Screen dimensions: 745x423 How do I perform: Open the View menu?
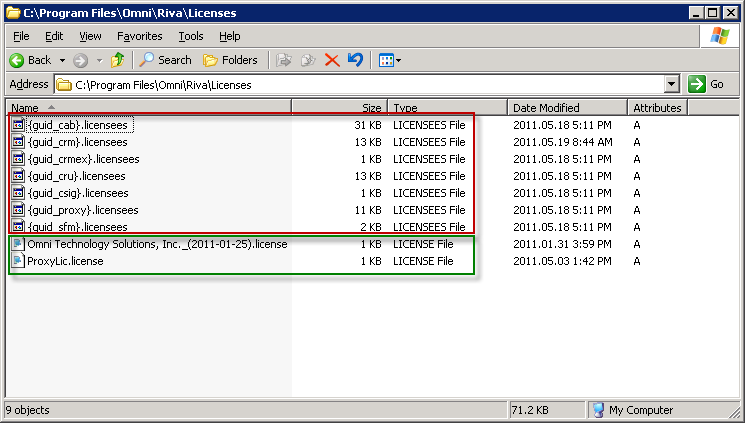coord(90,36)
